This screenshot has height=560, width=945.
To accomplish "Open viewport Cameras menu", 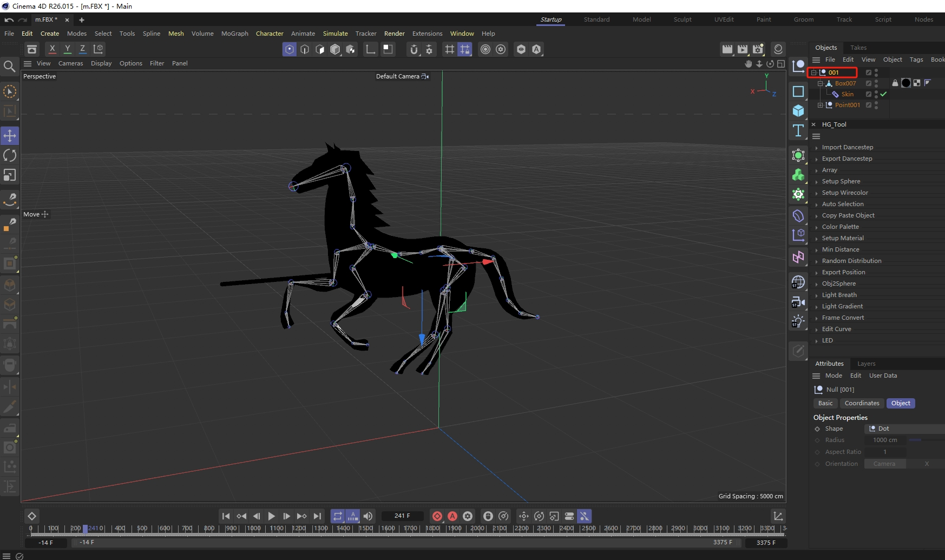I will click(71, 63).
